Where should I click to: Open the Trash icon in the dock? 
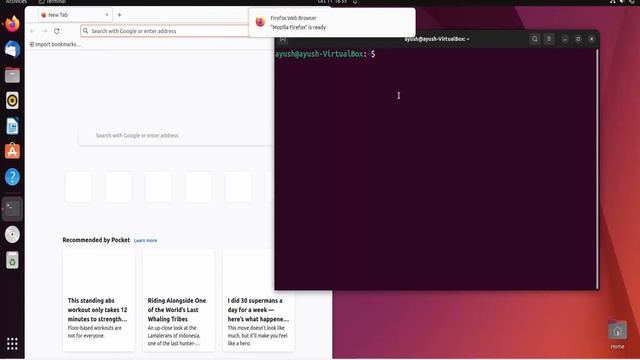pos(12,260)
